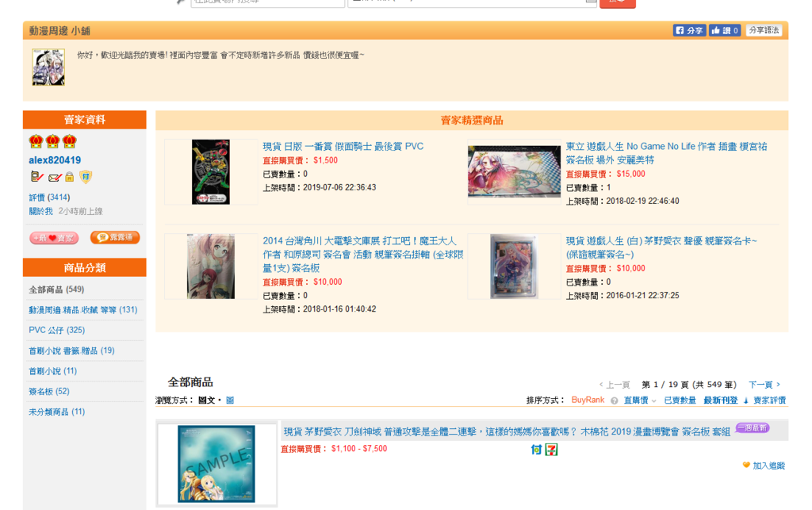Viewport: 812px width, 510px height.
Task: Sort items by 已賣數量
Action: click(x=680, y=401)
